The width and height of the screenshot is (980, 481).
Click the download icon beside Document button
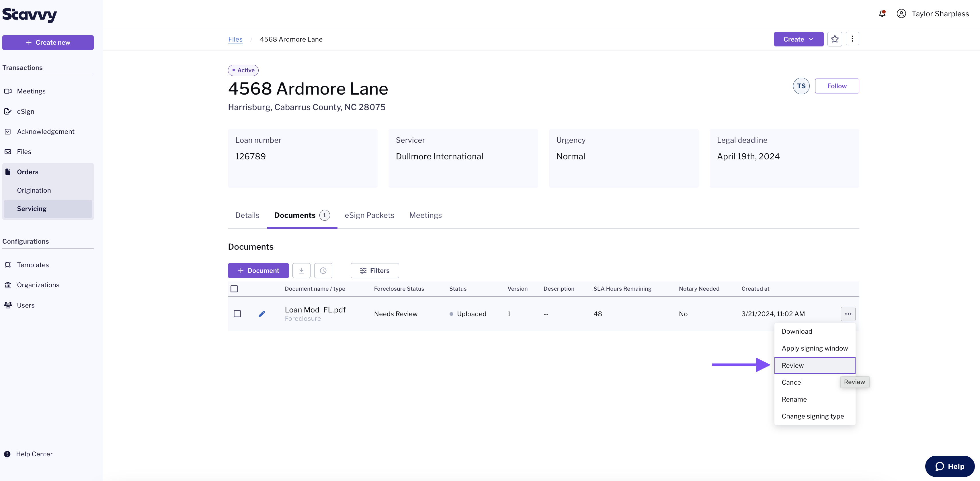[301, 271]
